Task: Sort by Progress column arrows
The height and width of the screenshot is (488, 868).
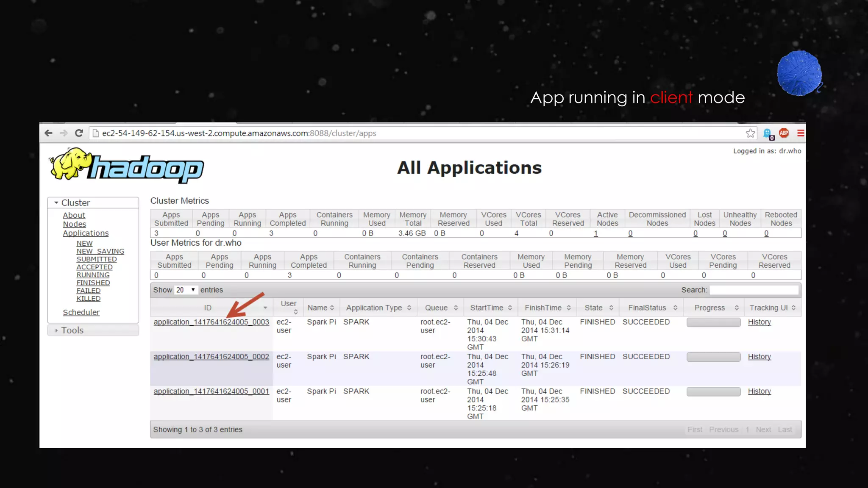Action: pyautogui.click(x=737, y=308)
